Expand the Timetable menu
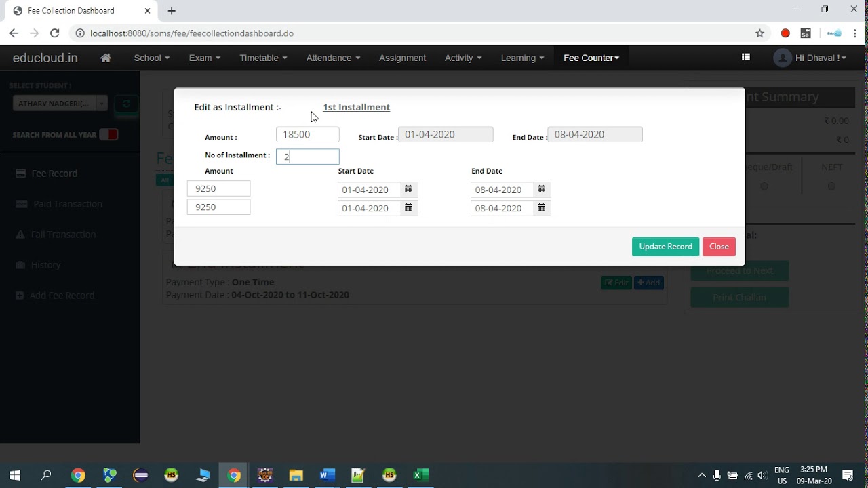This screenshot has height=488, width=868. tap(263, 58)
